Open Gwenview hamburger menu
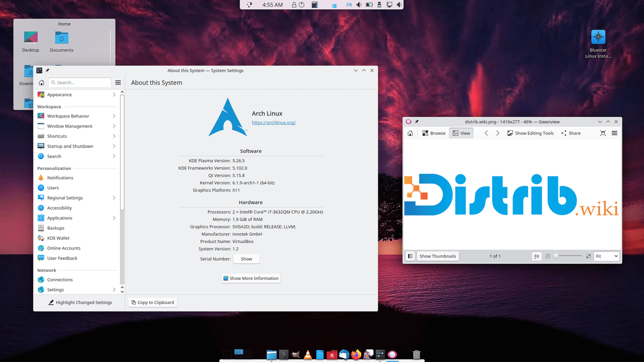 614,133
